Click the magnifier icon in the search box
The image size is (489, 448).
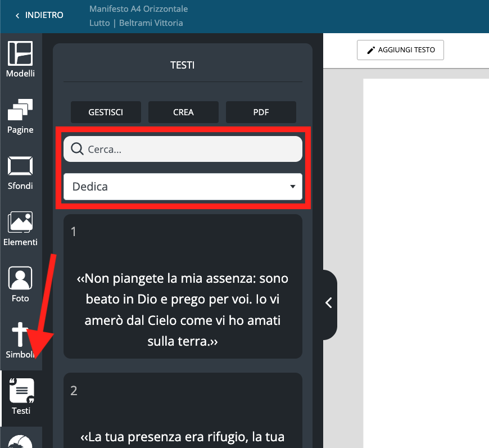78,149
